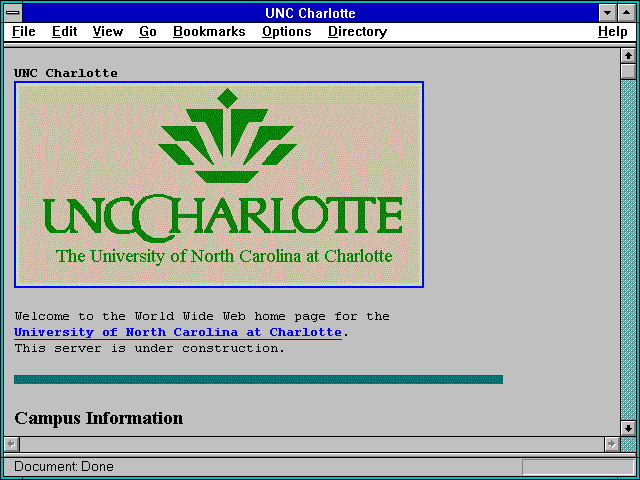Follow the University of North Carolina at Charlotte link

tap(178, 333)
